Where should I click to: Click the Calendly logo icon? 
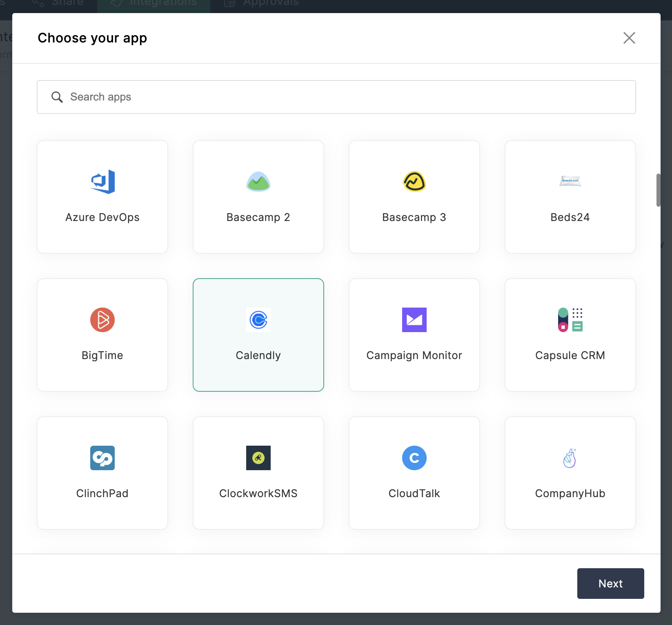click(258, 320)
